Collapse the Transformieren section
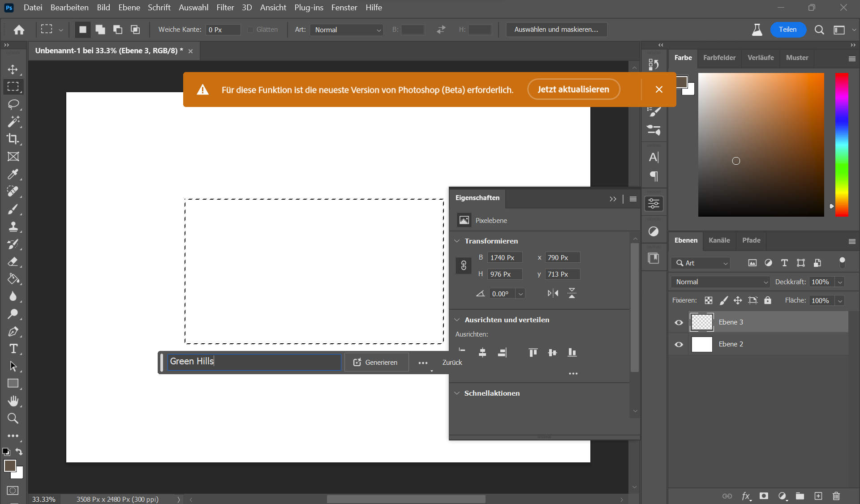860x504 pixels. [458, 241]
